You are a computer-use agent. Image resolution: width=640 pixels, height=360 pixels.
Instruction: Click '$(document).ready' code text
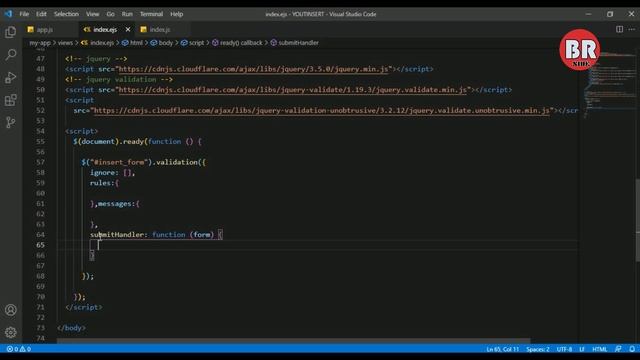click(108, 142)
